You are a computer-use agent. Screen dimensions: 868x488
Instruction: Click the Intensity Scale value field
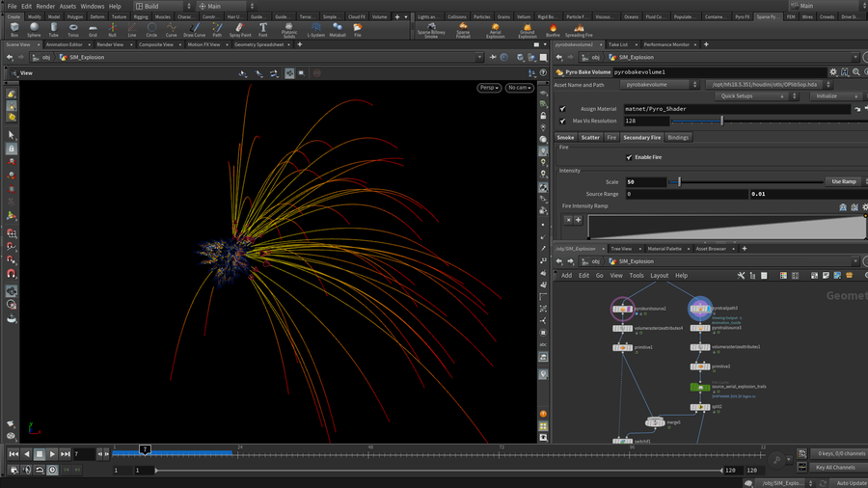[645, 182]
